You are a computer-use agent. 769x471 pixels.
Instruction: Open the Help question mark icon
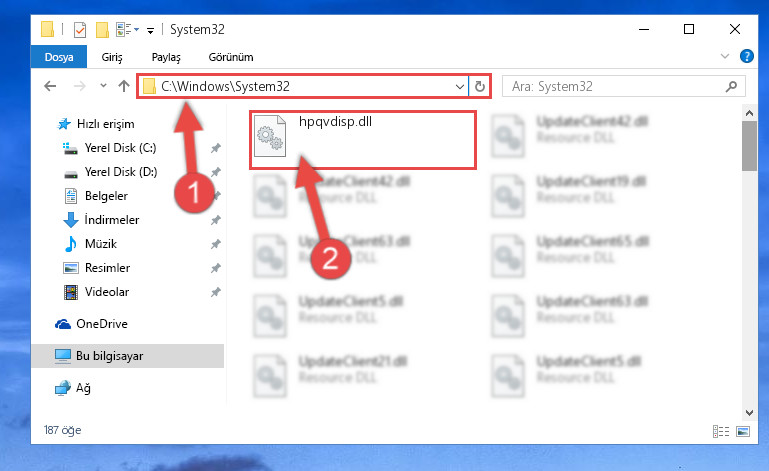[x=746, y=56]
